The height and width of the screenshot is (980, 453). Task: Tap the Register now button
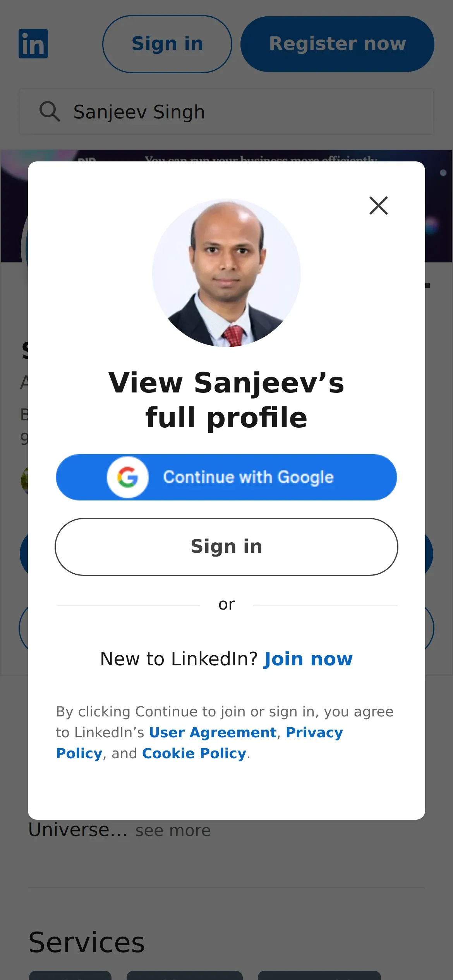click(x=337, y=44)
